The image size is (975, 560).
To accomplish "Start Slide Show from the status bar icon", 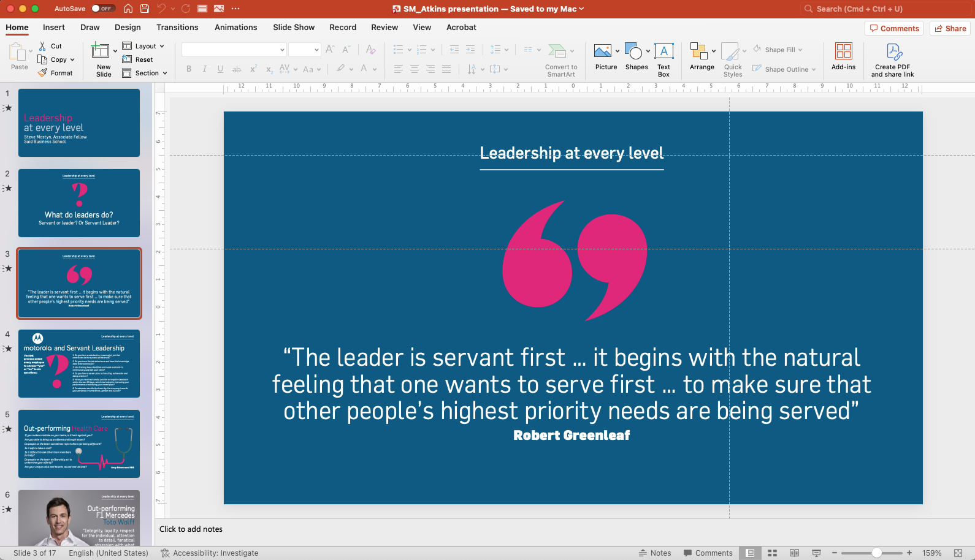I will pos(816,553).
